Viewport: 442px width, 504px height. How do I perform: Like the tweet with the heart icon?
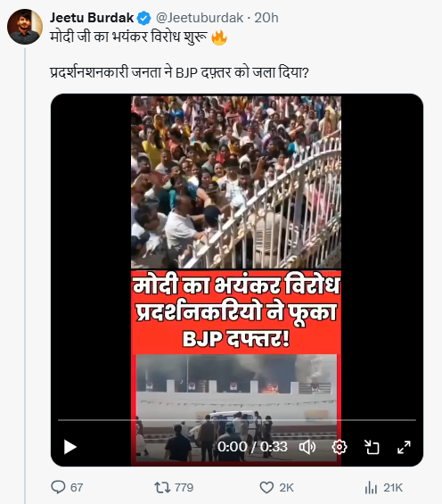coord(266,488)
